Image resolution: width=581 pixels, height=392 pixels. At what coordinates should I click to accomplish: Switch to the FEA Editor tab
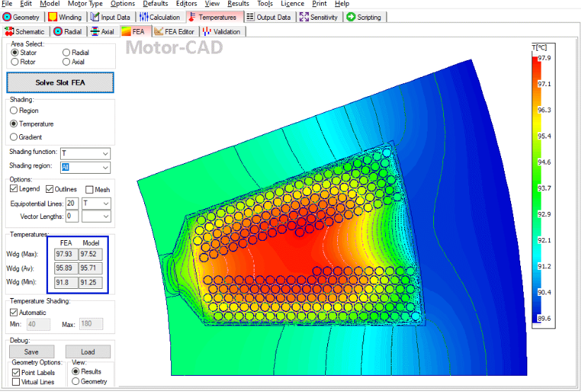point(174,31)
